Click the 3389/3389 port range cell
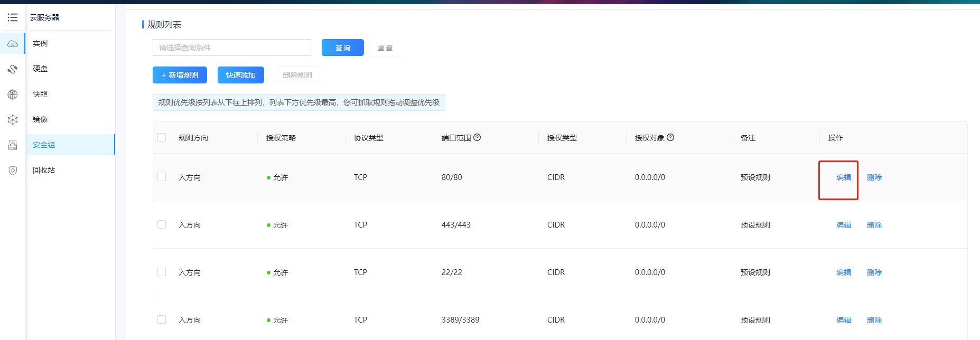Viewport: 980px width, 340px height. pos(461,320)
